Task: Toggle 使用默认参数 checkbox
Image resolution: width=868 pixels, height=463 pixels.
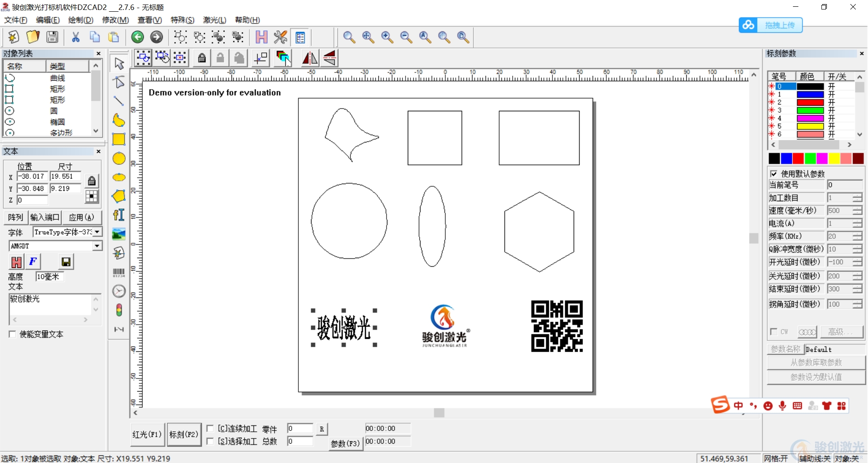Action: pyautogui.click(x=774, y=174)
